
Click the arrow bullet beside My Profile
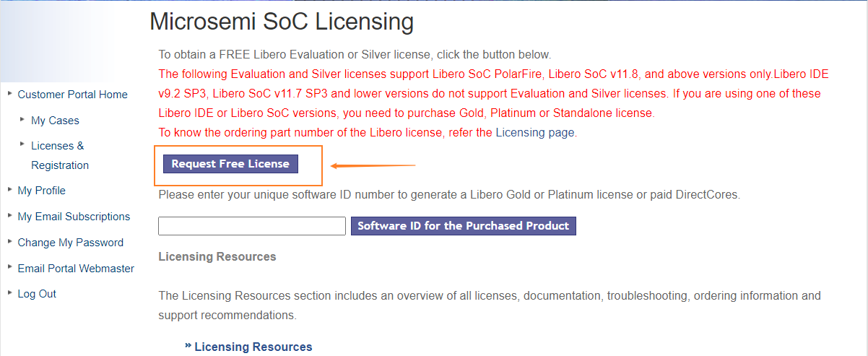click(x=10, y=189)
